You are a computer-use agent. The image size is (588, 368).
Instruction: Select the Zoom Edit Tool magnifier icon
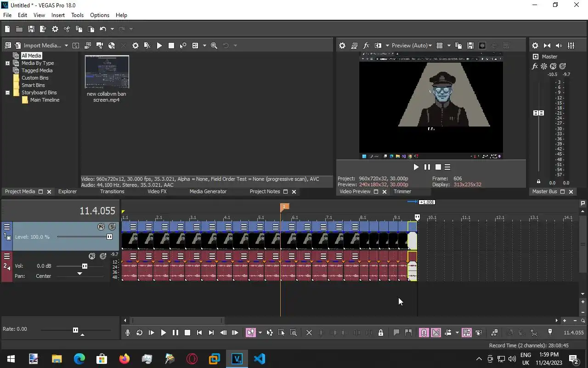point(294,333)
